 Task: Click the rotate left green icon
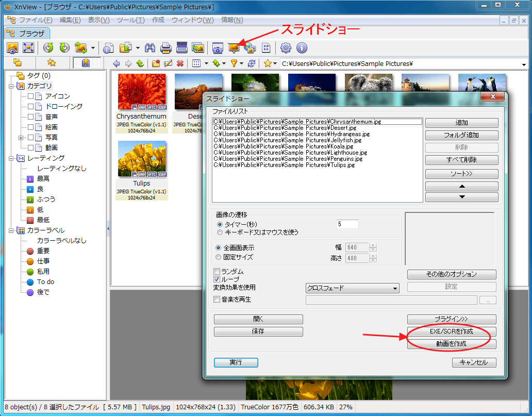48,48
